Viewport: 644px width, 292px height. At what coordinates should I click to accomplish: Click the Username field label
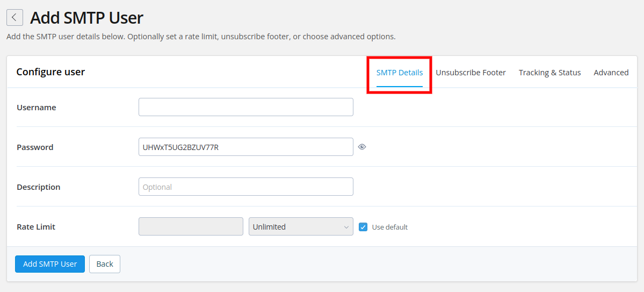37,108
